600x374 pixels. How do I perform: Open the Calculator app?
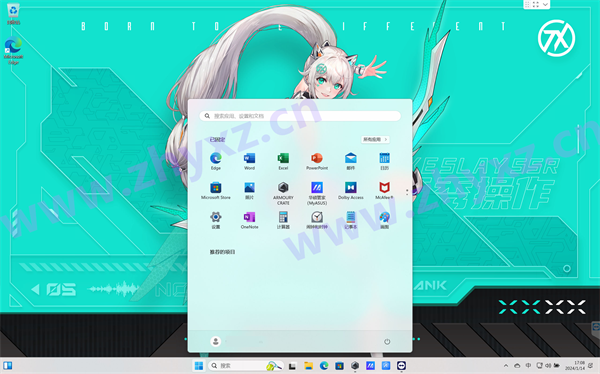[283, 220]
